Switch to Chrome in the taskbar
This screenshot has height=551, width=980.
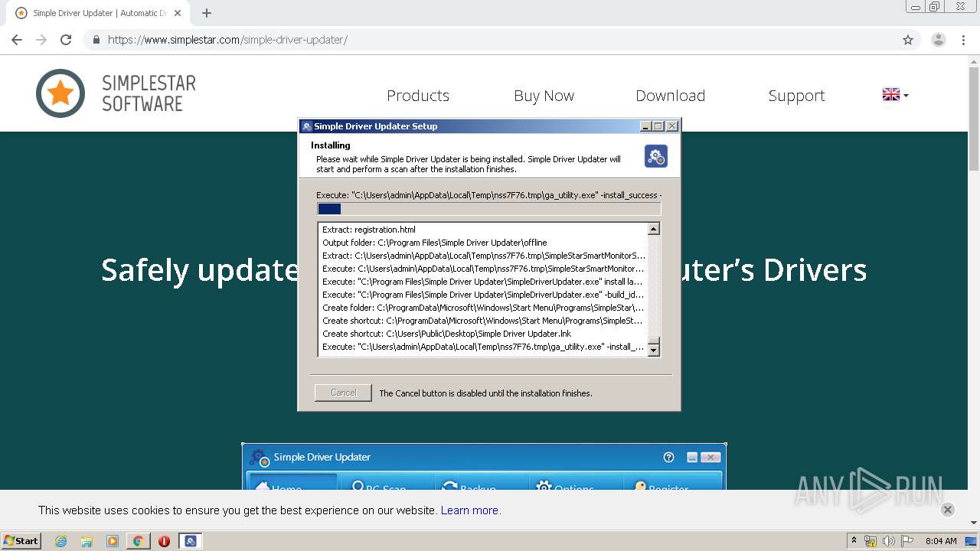pos(138,541)
